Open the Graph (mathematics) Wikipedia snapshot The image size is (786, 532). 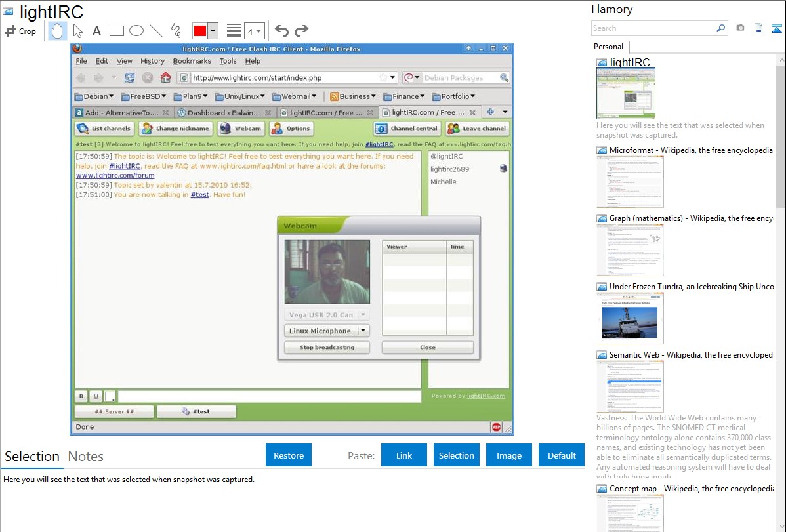pos(630,250)
